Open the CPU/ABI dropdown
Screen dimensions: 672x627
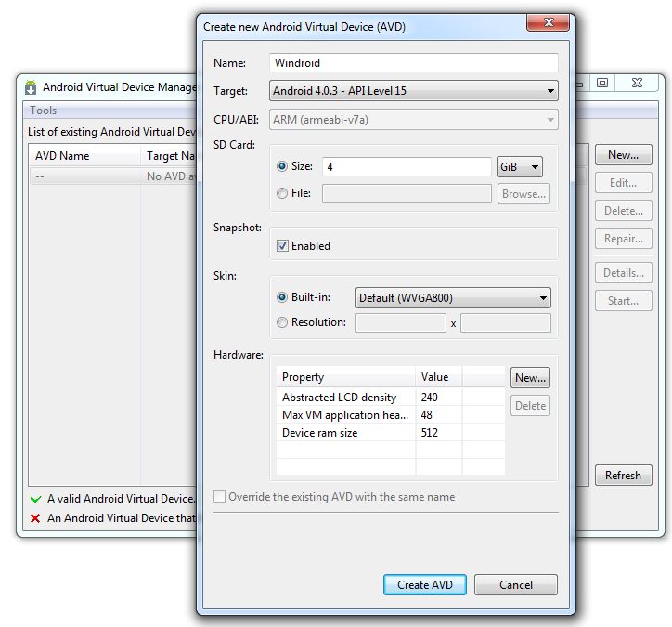pyautogui.click(x=414, y=120)
